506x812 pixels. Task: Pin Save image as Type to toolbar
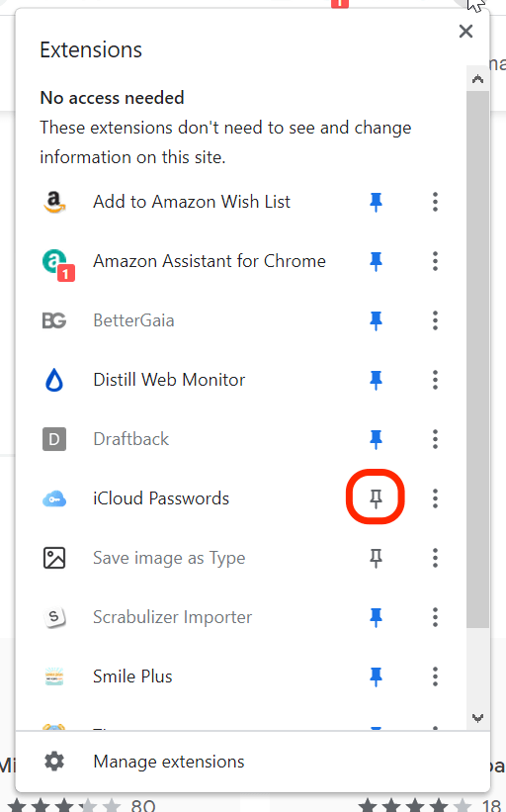tap(377, 558)
